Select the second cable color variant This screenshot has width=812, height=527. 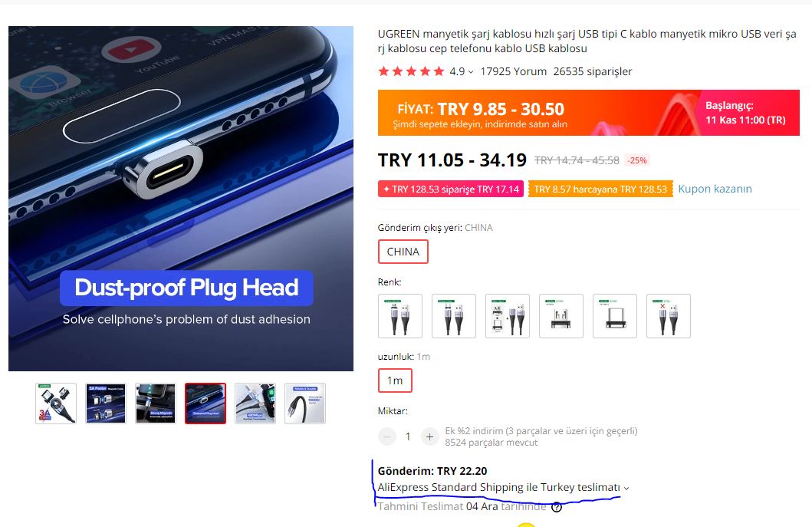click(x=454, y=316)
